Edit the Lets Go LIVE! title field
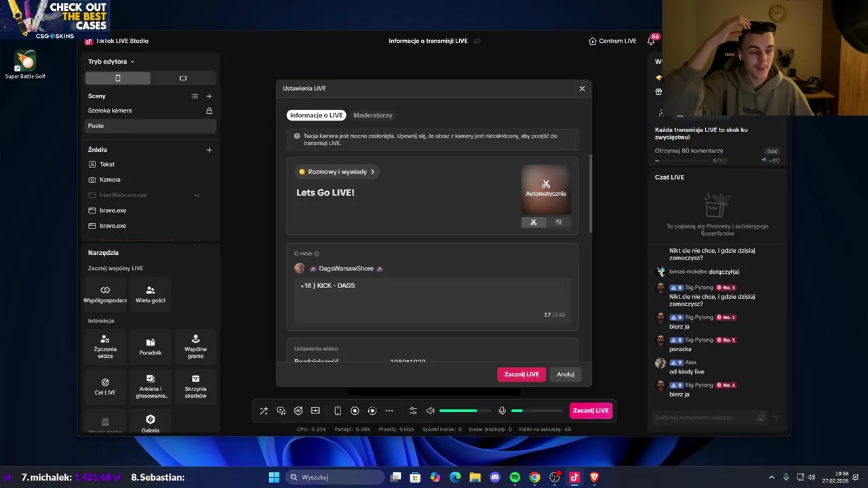Image resolution: width=868 pixels, height=488 pixels. click(x=325, y=192)
